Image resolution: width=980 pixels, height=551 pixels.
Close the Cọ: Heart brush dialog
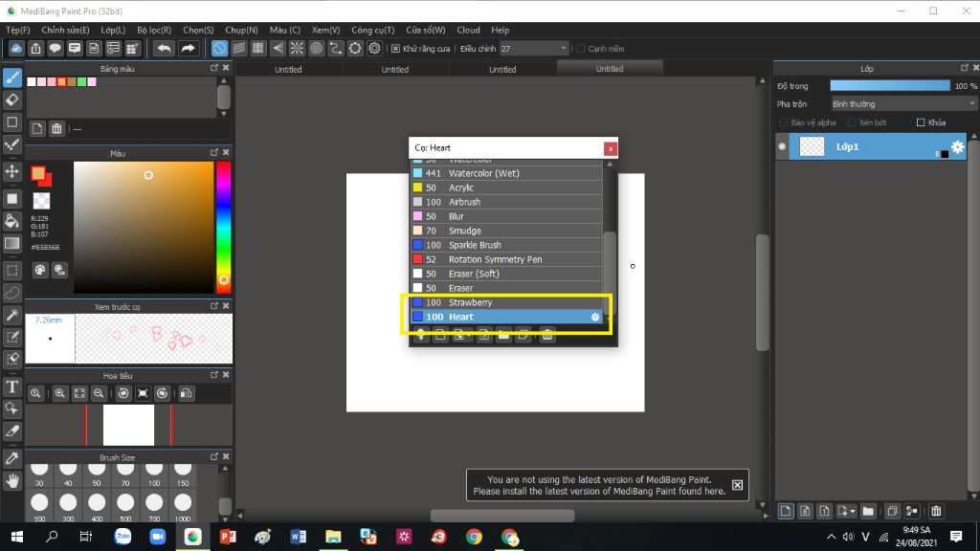610,148
